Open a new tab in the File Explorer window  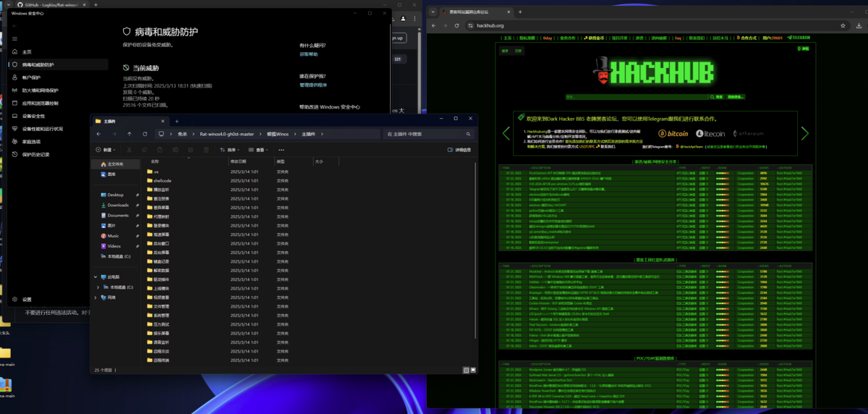click(177, 121)
